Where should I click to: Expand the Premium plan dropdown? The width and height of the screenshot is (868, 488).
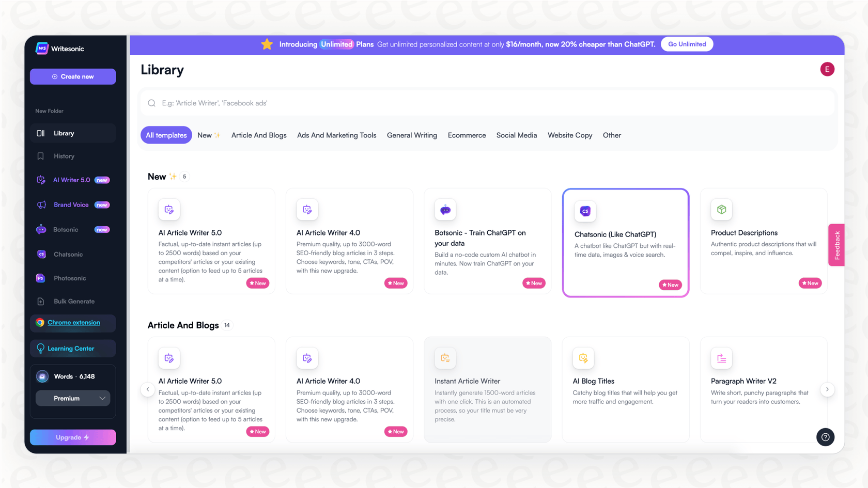pyautogui.click(x=72, y=398)
